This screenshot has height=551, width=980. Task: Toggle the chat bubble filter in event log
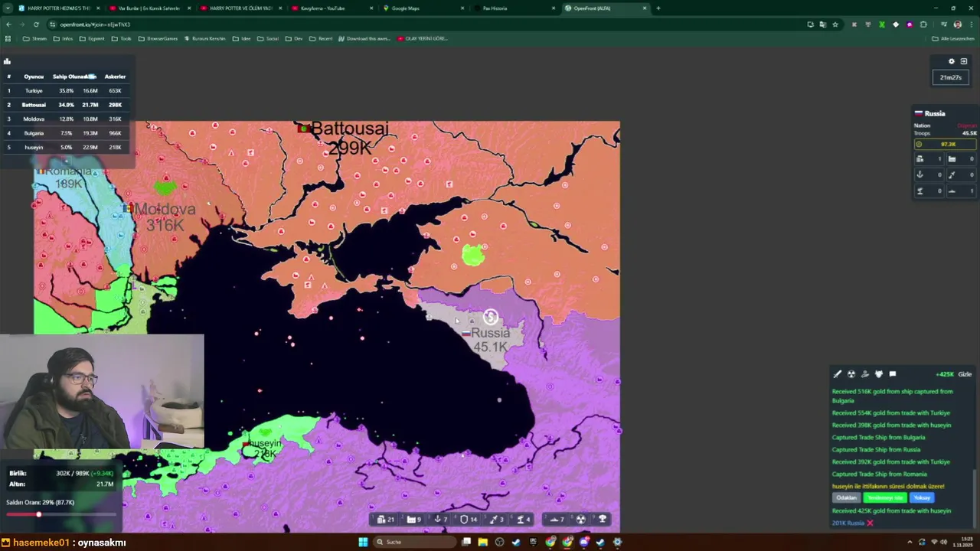[892, 374]
